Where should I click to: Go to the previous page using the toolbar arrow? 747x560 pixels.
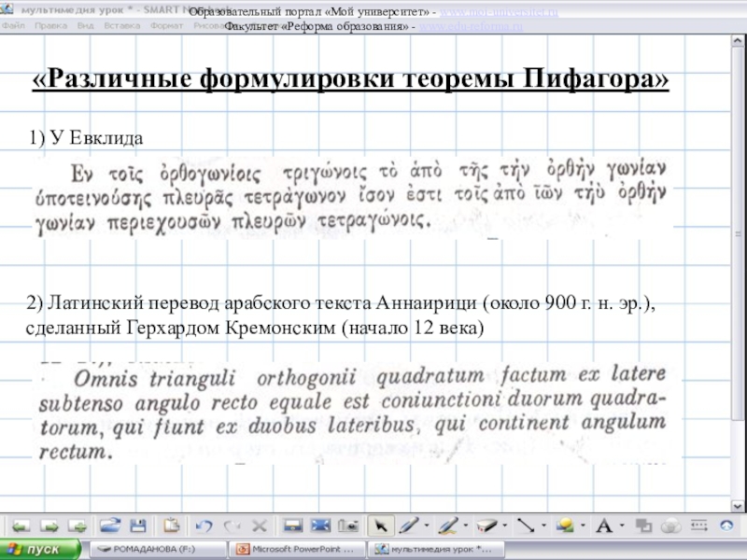19,525
